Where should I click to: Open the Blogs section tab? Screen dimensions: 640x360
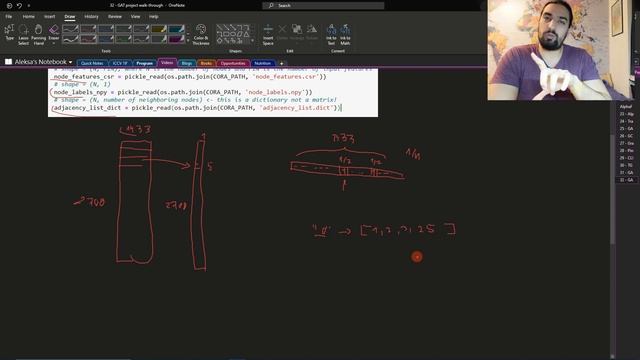[187, 63]
